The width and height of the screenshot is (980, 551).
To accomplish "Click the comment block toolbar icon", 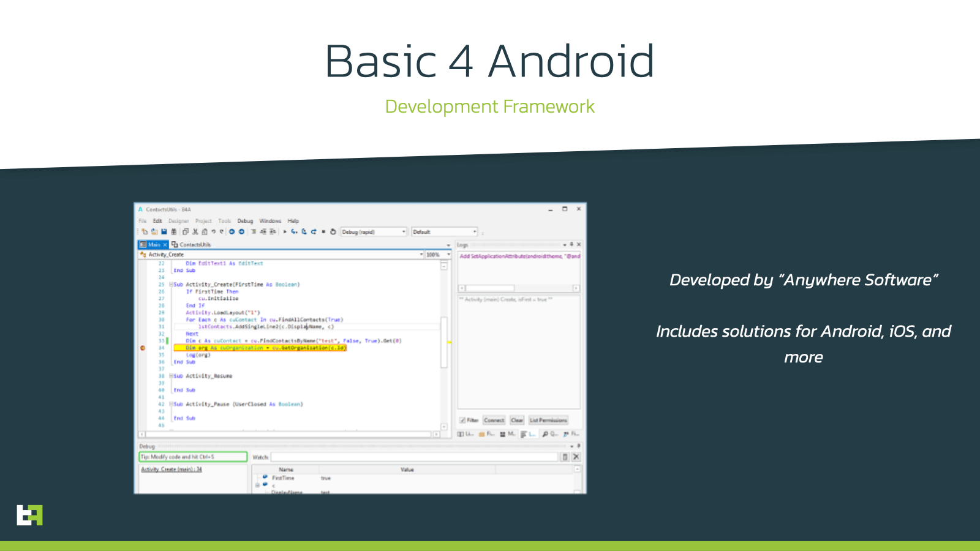I will pos(263,231).
